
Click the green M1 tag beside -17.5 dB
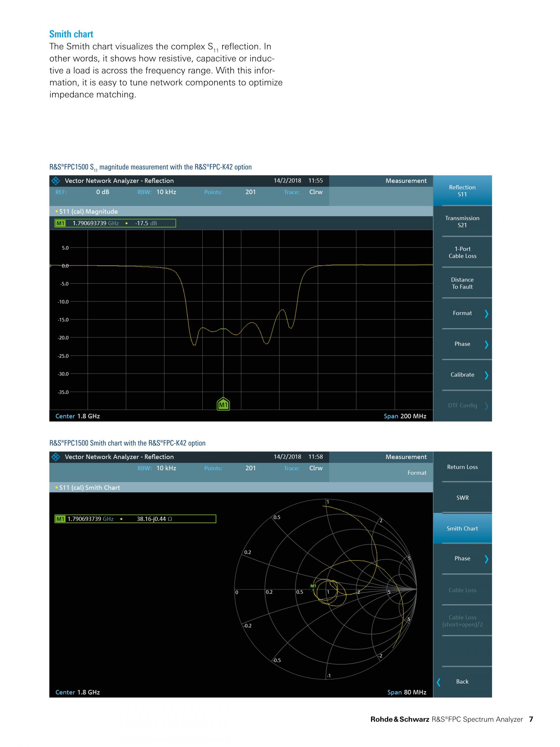(x=60, y=223)
